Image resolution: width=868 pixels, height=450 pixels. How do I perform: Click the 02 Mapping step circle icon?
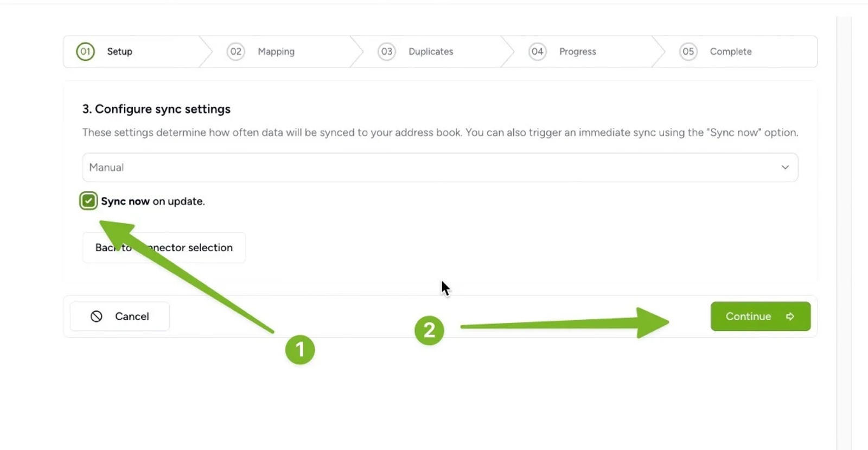pos(235,51)
